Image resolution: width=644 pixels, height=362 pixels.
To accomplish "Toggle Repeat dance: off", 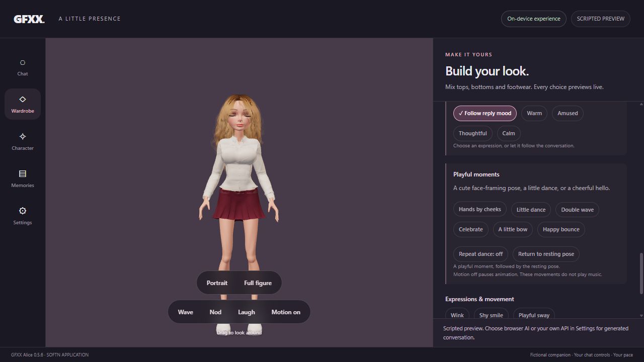I will click(480, 254).
